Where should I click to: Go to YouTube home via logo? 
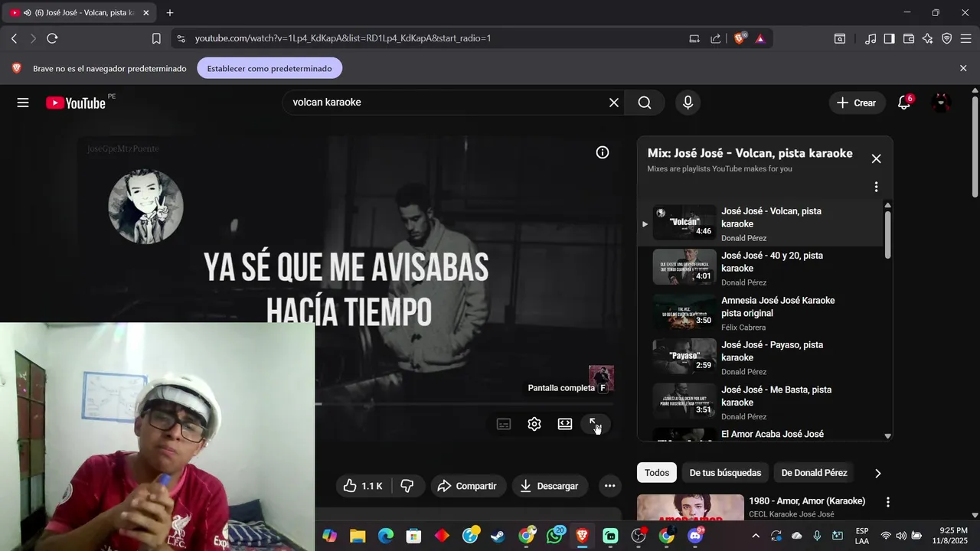(76, 103)
